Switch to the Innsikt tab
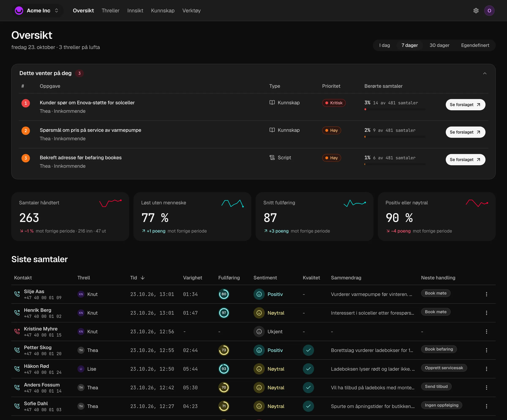The image size is (507, 420). [135, 11]
